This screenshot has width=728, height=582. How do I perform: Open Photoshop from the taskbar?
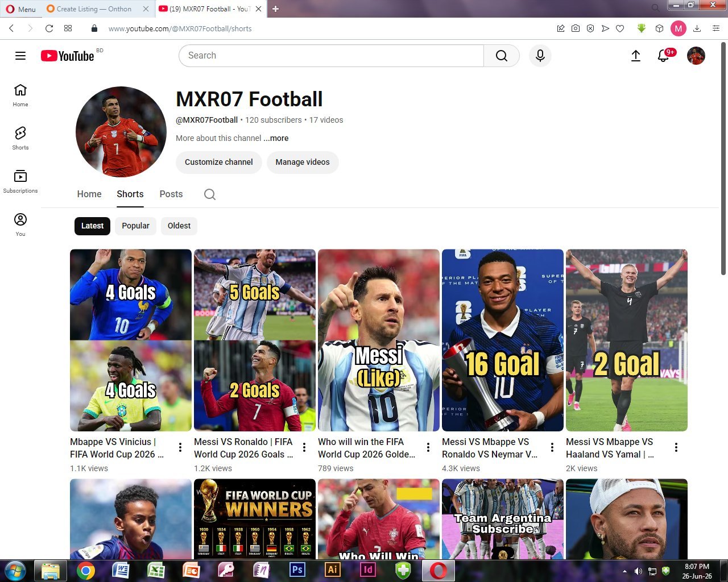(x=297, y=570)
